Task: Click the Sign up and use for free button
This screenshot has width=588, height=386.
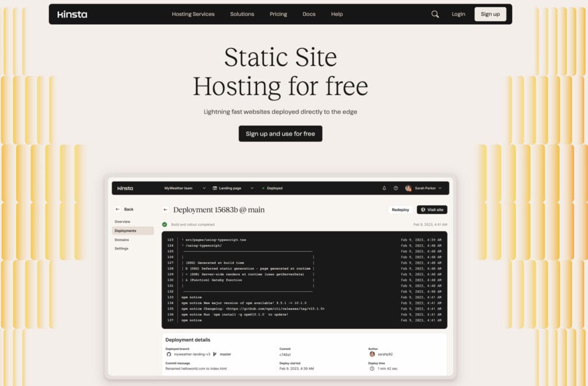Action: [x=280, y=134]
